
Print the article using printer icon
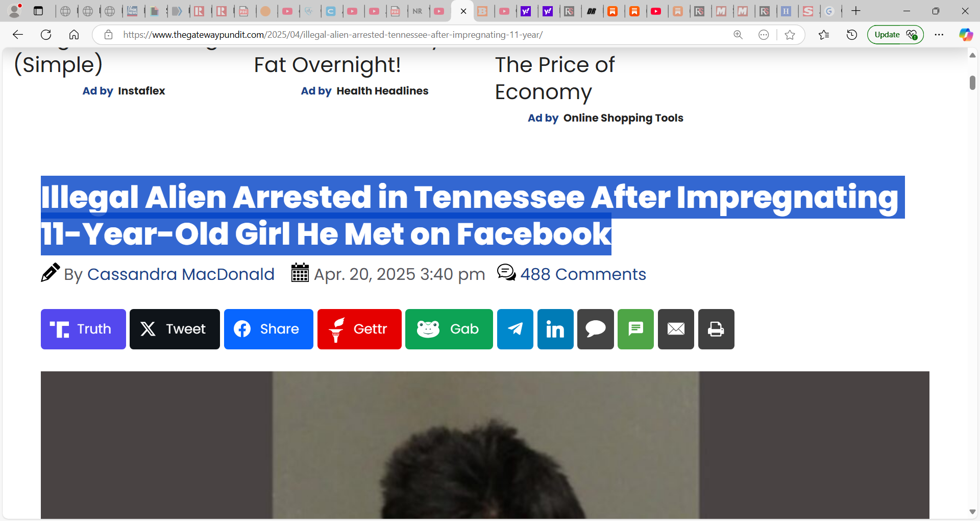tap(716, 329)
